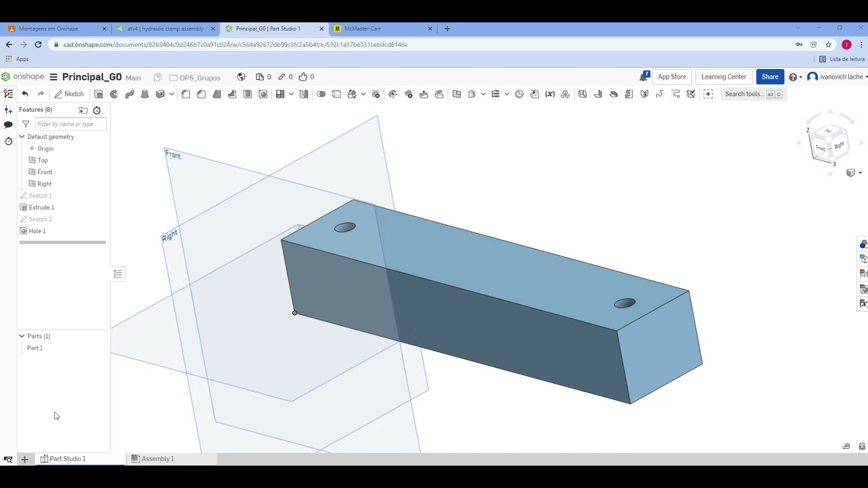The image size is (868, 488).
Task: Select the Thicken tool icon
Action: [160, 94]
